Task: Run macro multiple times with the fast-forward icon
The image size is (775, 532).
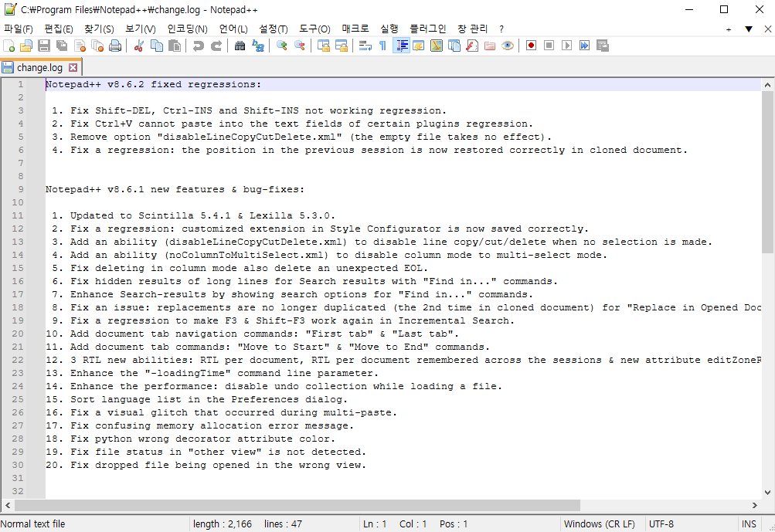Action: [585, 46]
